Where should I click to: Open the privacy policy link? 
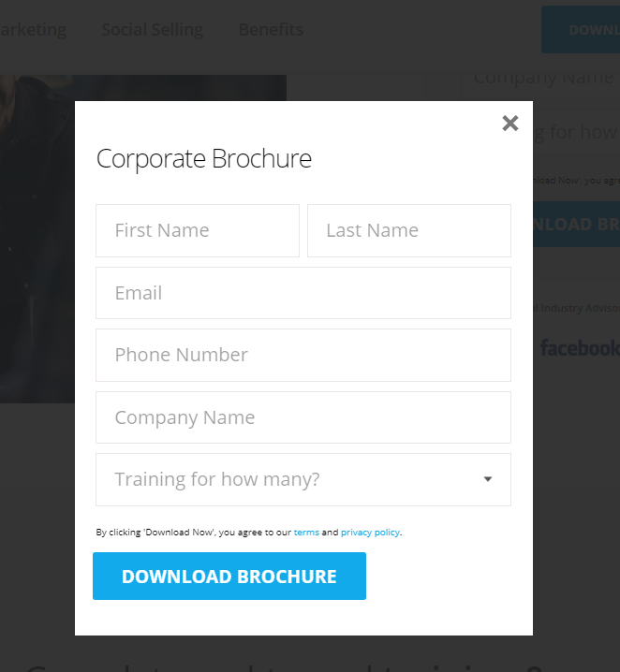tap(370, 533)
